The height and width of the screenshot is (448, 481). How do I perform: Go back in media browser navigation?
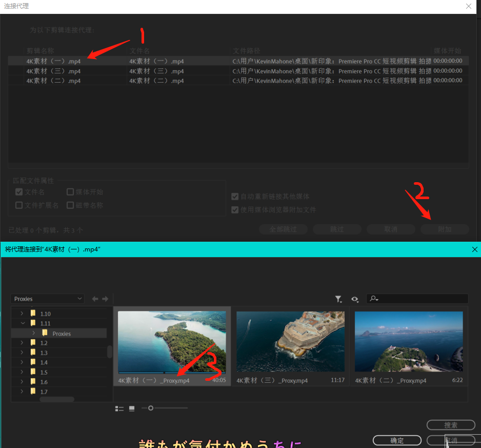pyautogui.click(x=95, y=299)
